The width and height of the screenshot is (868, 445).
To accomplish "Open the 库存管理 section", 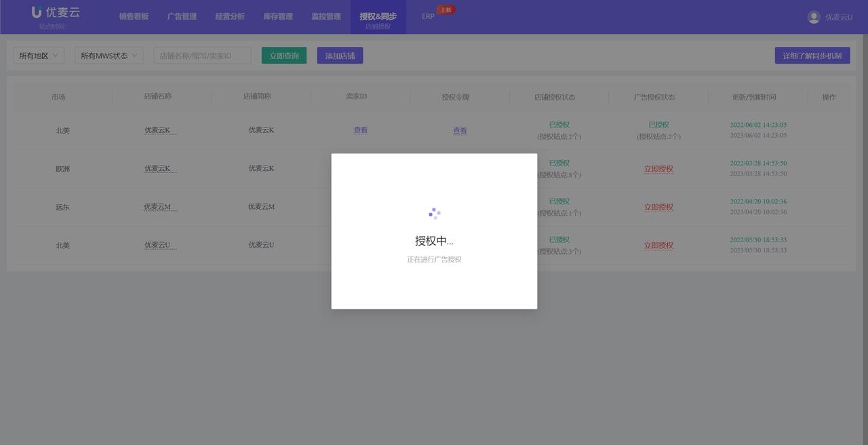I will pyautogui.click(x=277, y=16).
